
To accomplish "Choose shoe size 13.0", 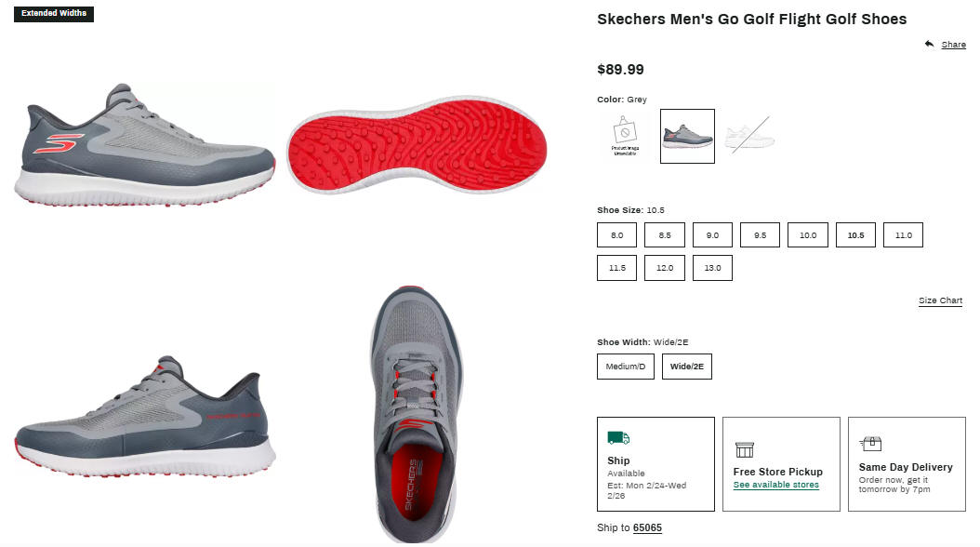I will point(712,268).
